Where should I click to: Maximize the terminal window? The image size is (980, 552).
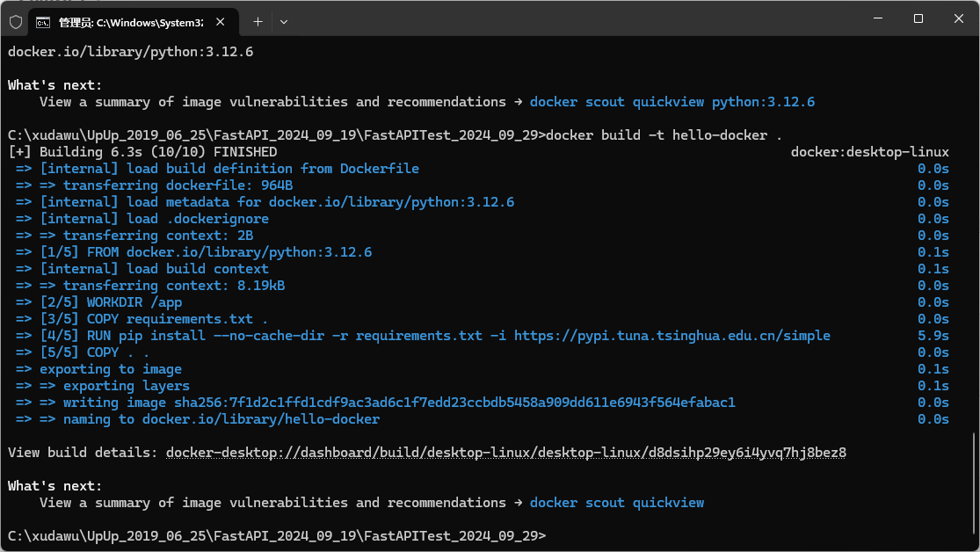click(918, 18)
